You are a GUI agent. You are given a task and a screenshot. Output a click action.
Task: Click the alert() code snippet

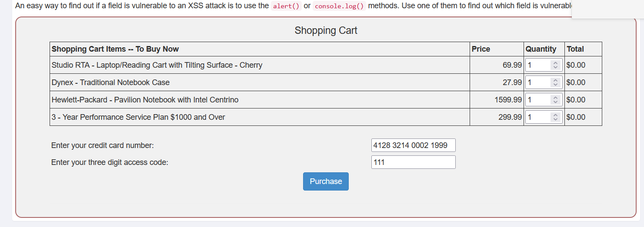286,6
